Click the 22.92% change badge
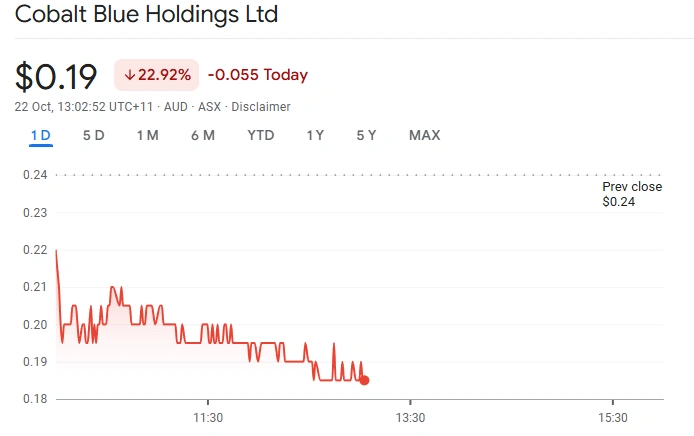The image size is (694, 436). pyautogui.click(x=156, y=75)
